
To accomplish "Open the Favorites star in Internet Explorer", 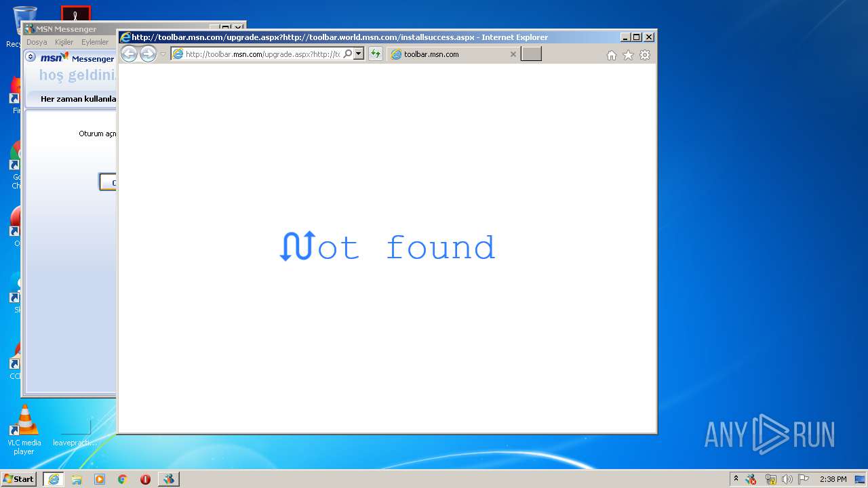I will (x=628, y=55).
